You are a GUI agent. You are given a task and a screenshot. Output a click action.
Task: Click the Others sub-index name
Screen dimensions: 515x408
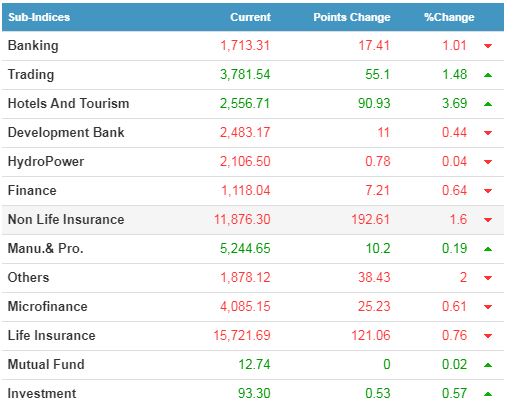(x=28, y=277)
